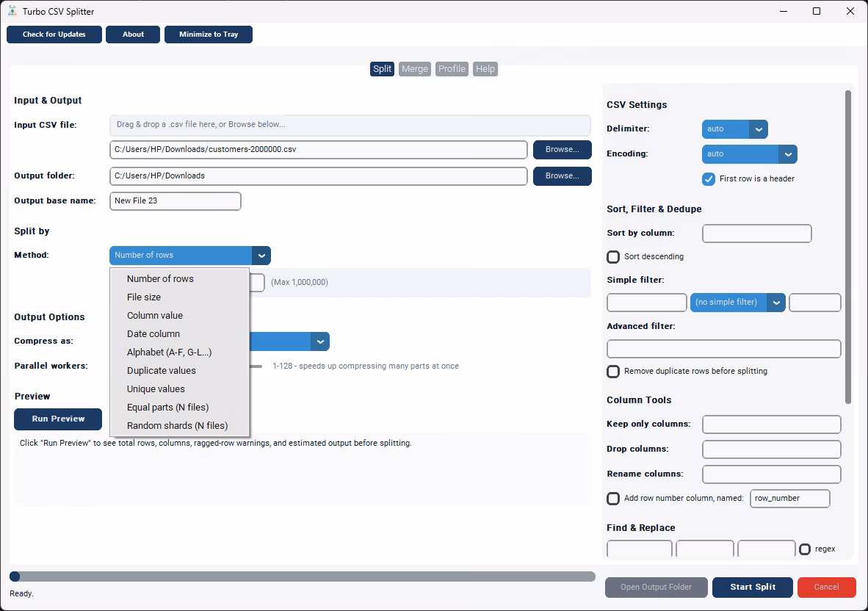Click the input CSV file path field
The width and height of the screenshot is (868, 611).
(x=318, y=149)
